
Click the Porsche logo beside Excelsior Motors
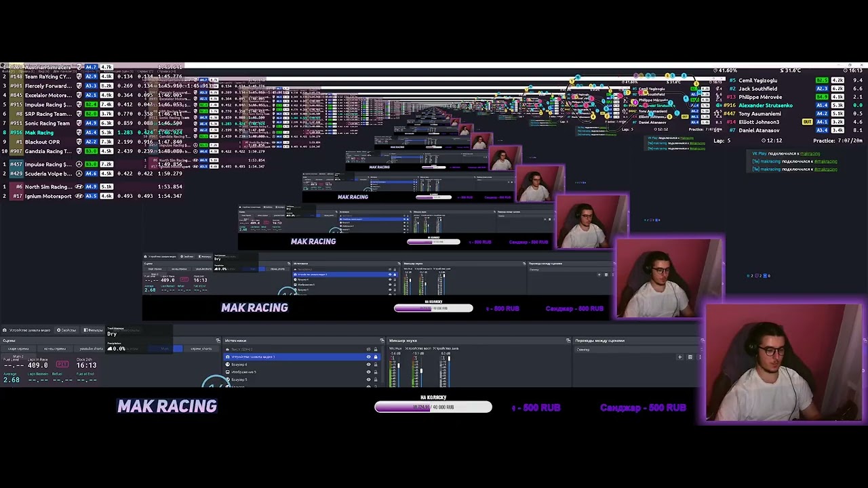(79, 95)
